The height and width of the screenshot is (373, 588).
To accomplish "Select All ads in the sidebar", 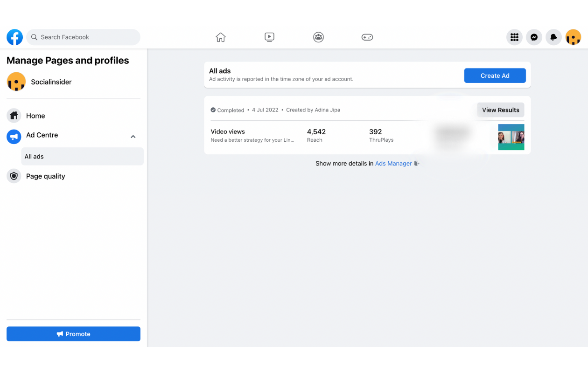I will pyautogui.click(x=82, y=157).
